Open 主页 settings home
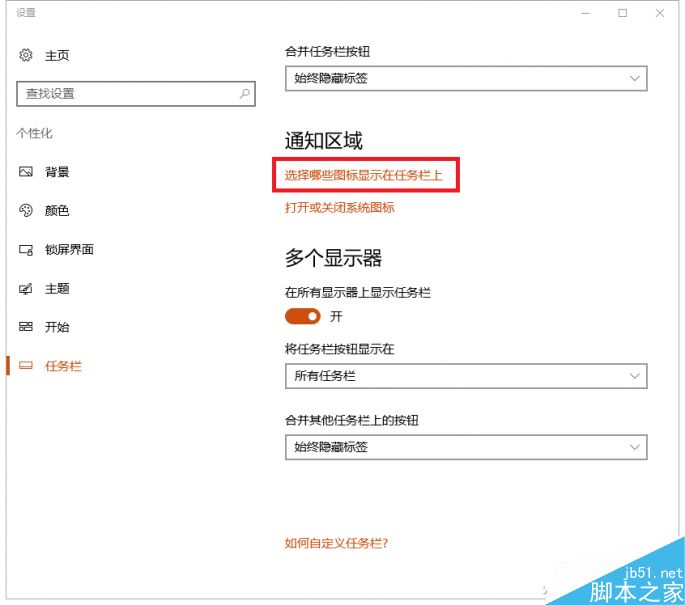685x605 pixels. [x=57, y=55]
